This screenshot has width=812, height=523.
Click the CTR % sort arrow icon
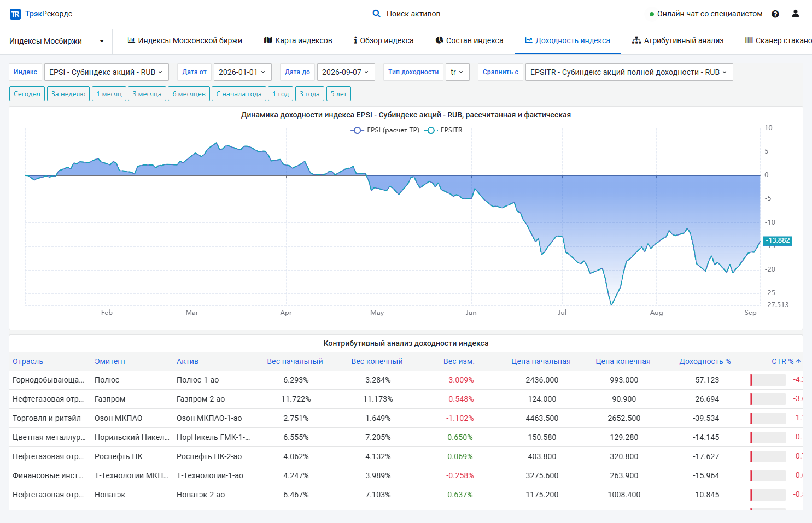pyautogui.click(x=798, y=361)
